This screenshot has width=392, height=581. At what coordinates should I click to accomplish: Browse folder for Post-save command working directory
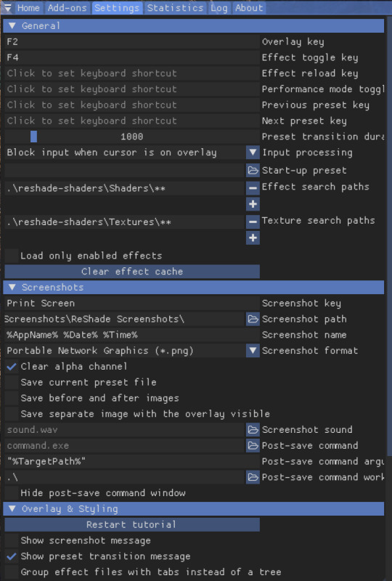coord(253,477)
